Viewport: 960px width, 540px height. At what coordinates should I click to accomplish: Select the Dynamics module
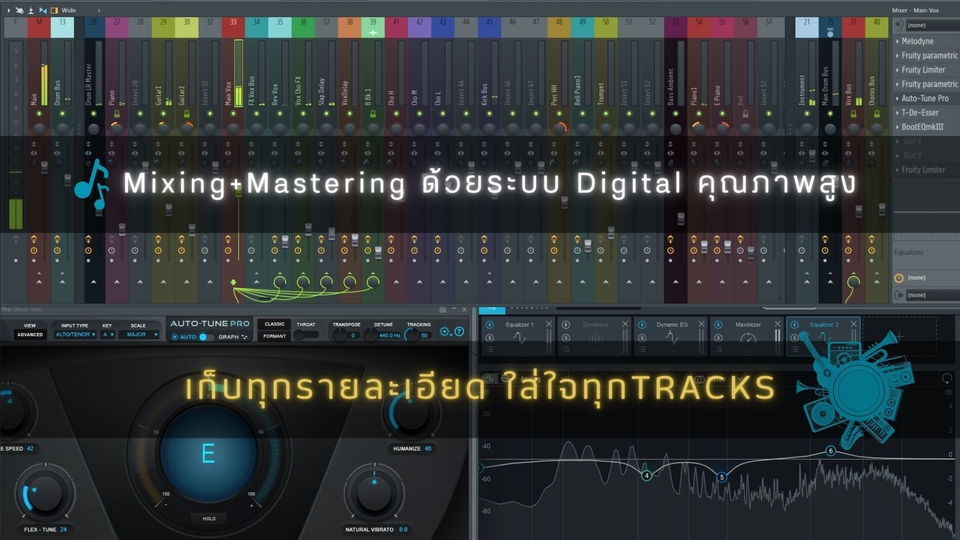pos(595,336)
